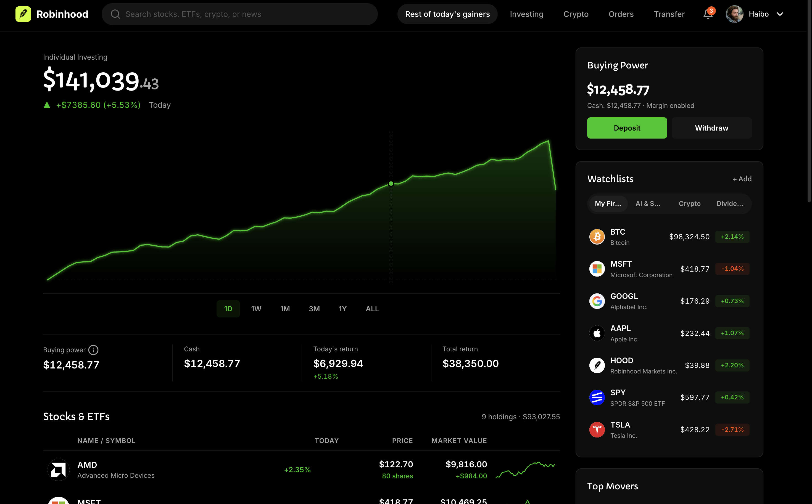Click the search magnifier icon

115,14
